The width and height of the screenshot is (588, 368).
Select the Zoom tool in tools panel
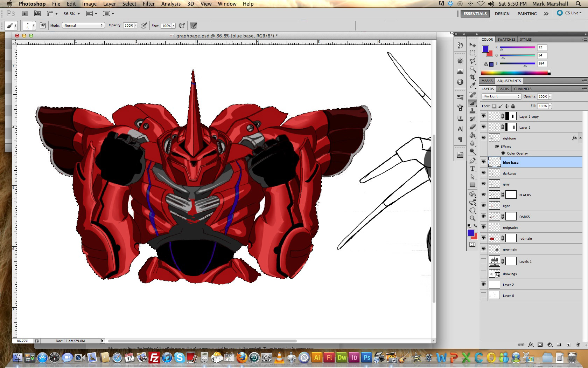(472, 218)
